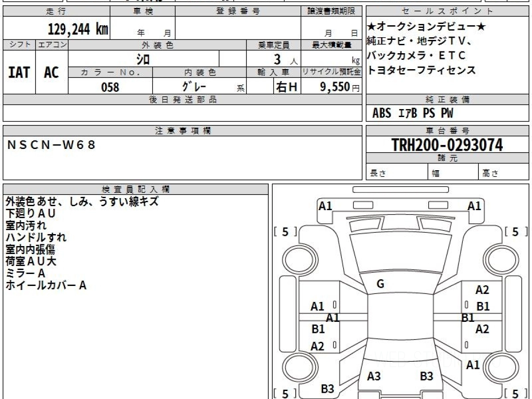
Task: Click the equipment list ABS エアB PS PW
Action: click(x=413, y=113)
